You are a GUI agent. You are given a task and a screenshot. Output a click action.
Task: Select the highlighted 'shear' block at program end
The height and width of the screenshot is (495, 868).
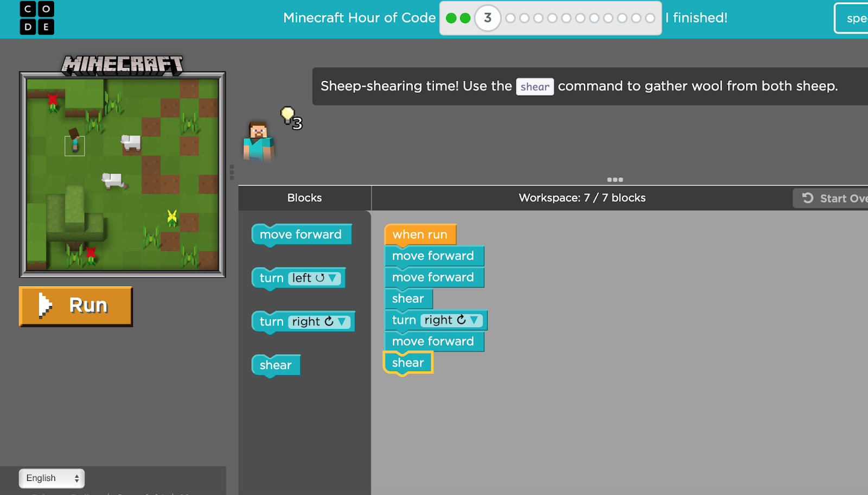click(408, 363)
